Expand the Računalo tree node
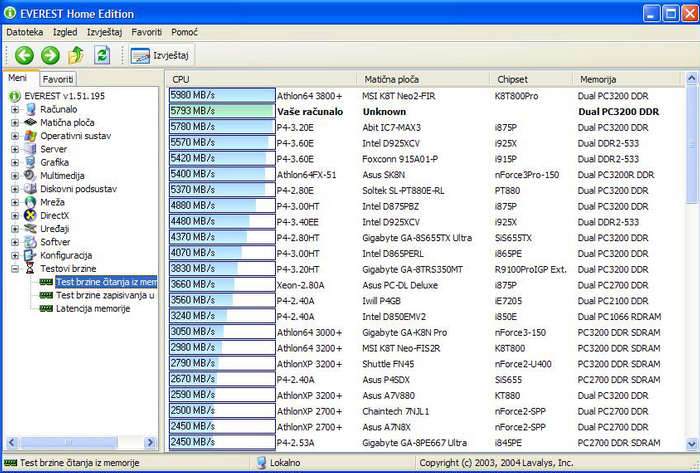Image resolution: width=700 pixels, height=473 pixels. 15,109
